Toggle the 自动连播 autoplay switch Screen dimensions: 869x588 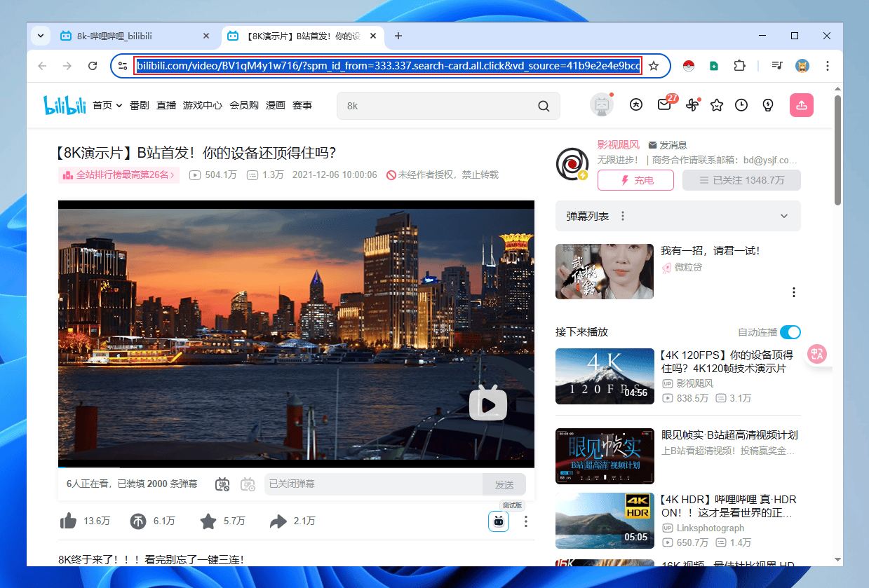click(x=790, y=332)
